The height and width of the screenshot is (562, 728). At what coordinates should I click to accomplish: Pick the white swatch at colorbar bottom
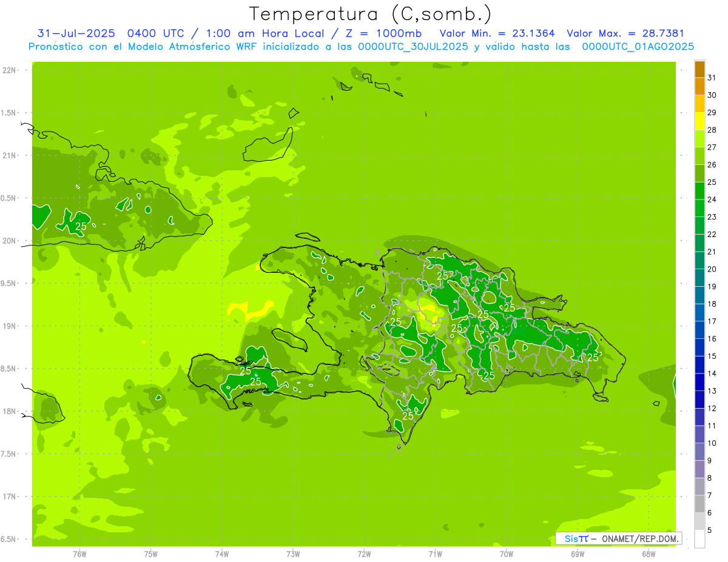pyautogui.click(x=699, y=539)
